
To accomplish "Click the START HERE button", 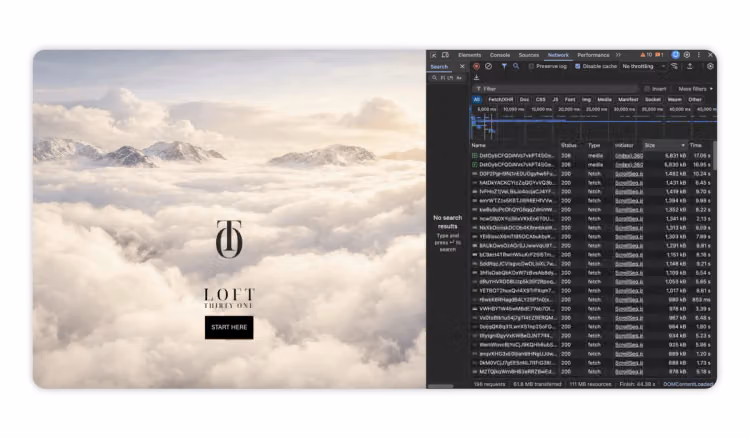I will point(229,328).
